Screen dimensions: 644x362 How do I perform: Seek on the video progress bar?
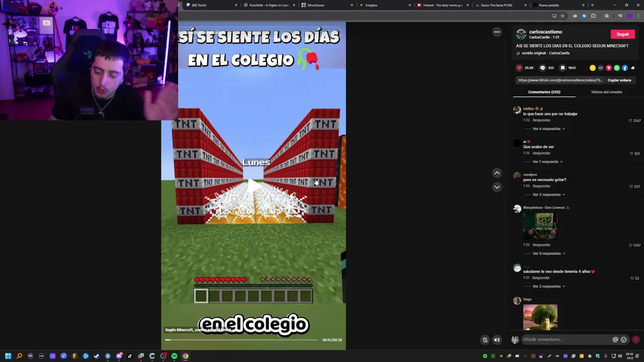pos(242,340)
